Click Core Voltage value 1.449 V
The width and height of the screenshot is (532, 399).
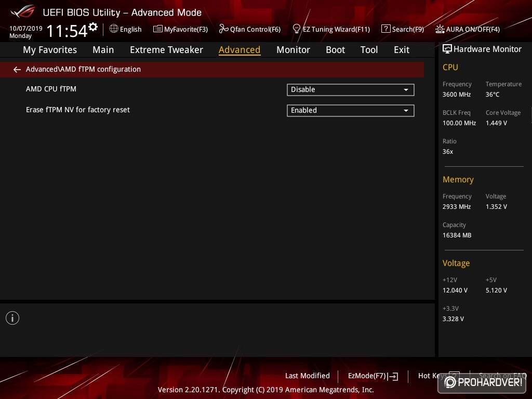tap(496, 123)
